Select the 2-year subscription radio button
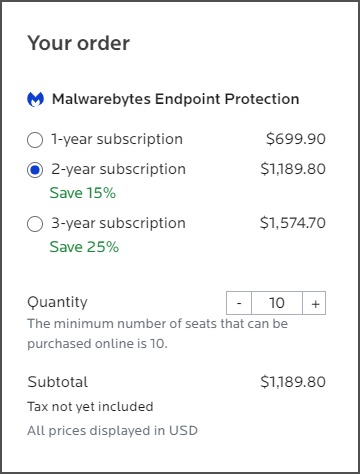360x474 pixels. (35, 170)
